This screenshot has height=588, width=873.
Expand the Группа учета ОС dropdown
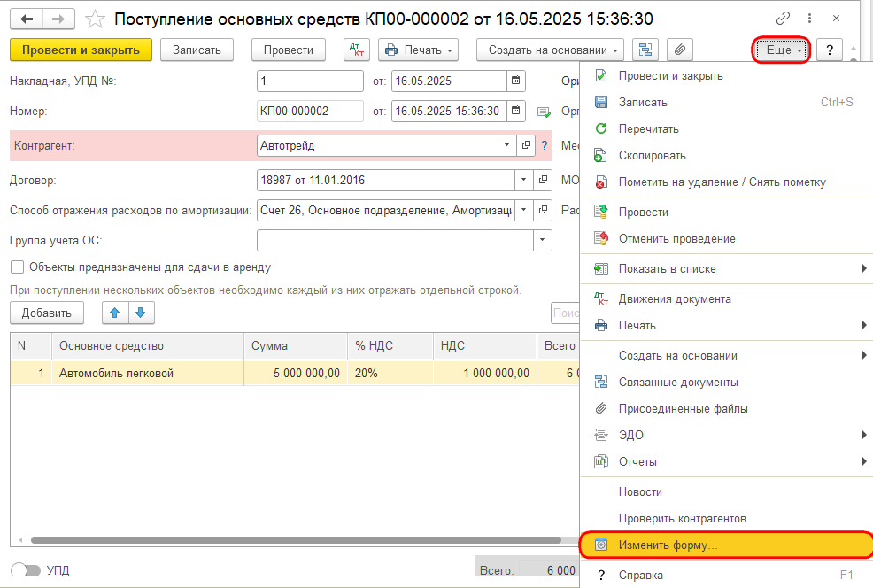(542, 240)
